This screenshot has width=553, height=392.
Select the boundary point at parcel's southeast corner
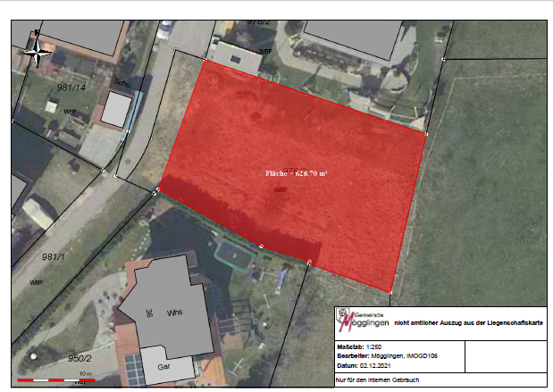(x=391, y=292)
